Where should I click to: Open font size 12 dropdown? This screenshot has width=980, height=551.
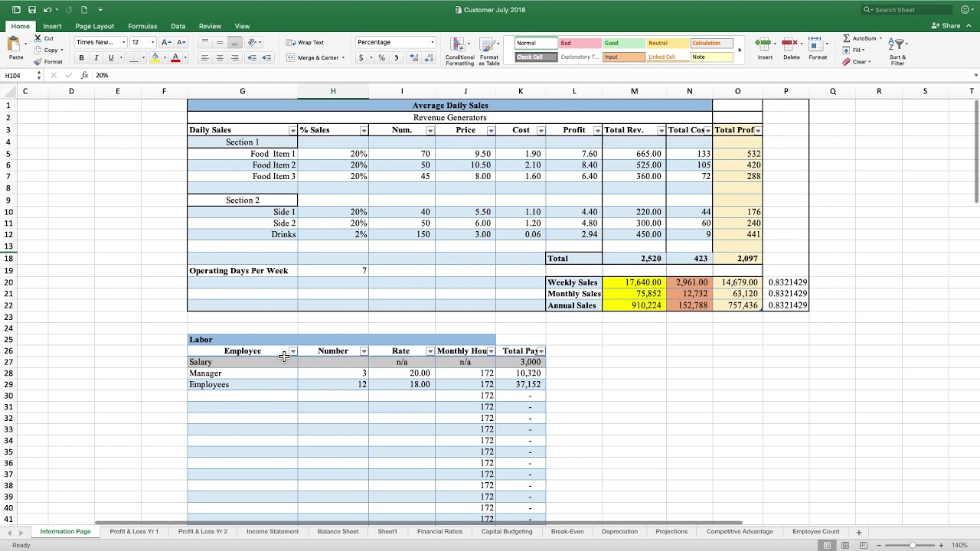coord(152,42)
